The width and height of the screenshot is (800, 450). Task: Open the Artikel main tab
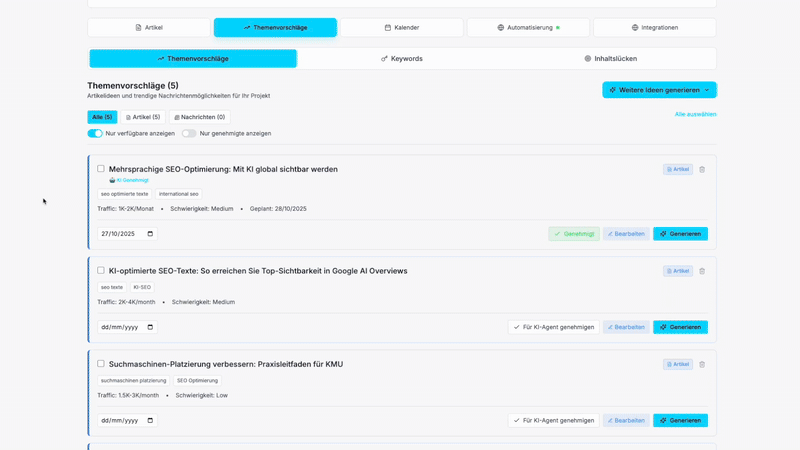pyautogui.click(x=149, y=28)
